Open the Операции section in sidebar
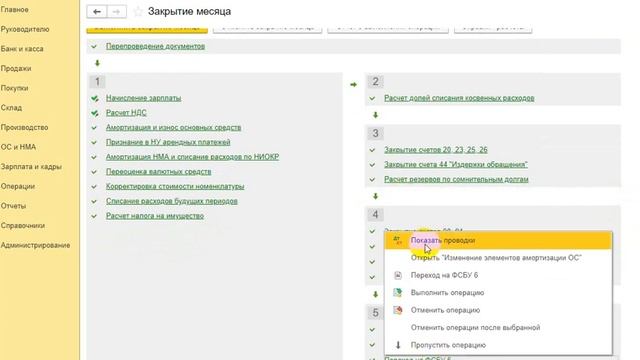640x360 pixels. 18,187
